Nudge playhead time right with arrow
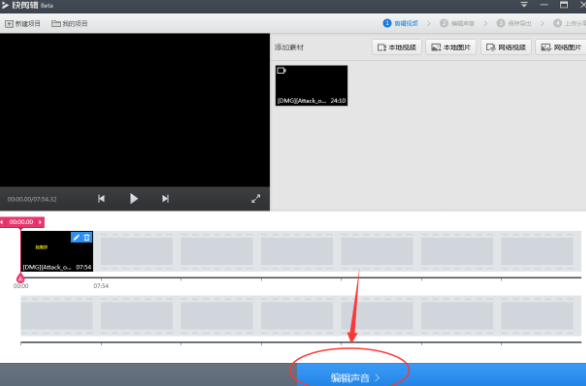The height and width of the screenshot is (386, 586). pos(40,222)
